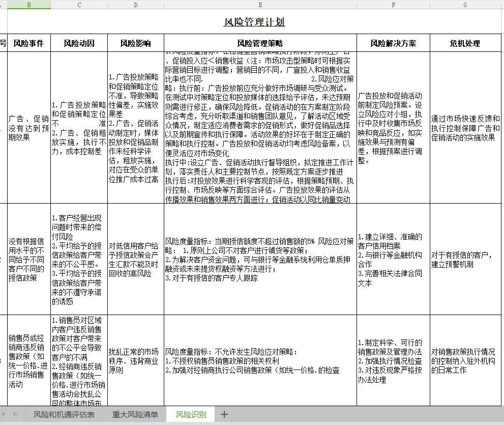
Task: Select cell 扰乱正常的市场秩序、违背商业原则
Action: (x=136, y=361)
